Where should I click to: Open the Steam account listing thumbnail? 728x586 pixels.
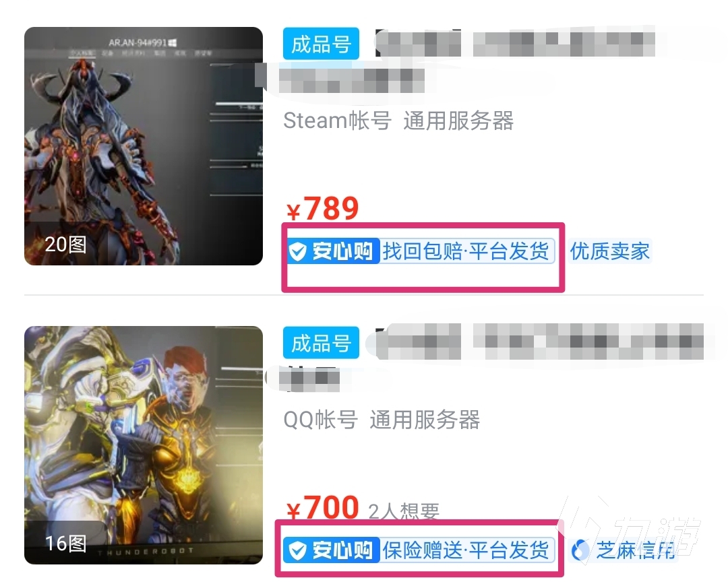(144, 146)
